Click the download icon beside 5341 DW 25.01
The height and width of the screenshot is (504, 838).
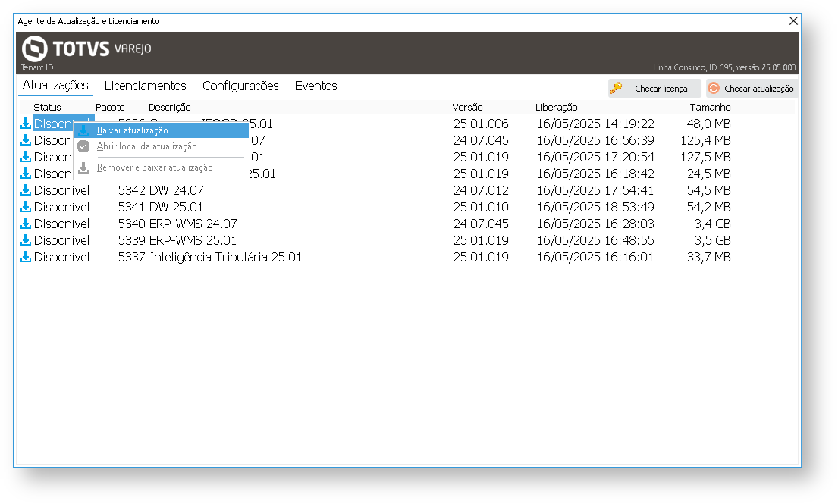[25, 207]
